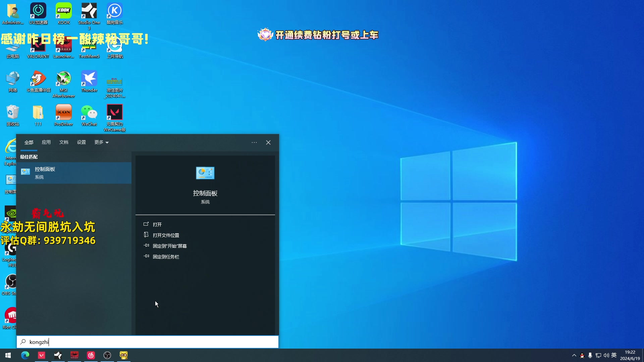Open the Thunder desktop shortcut

(89, 81)
